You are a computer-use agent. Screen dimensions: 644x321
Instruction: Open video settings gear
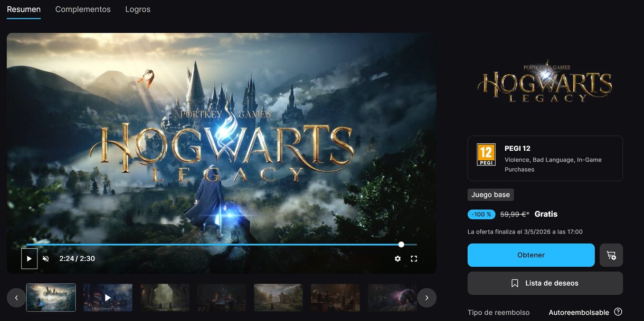[397, 259]
